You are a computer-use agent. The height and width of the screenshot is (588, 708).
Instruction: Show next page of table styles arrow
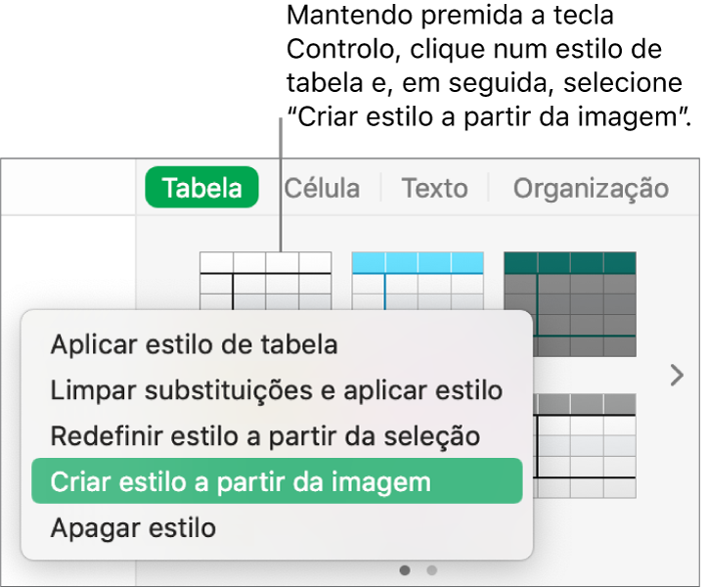[x=677, y=376]
